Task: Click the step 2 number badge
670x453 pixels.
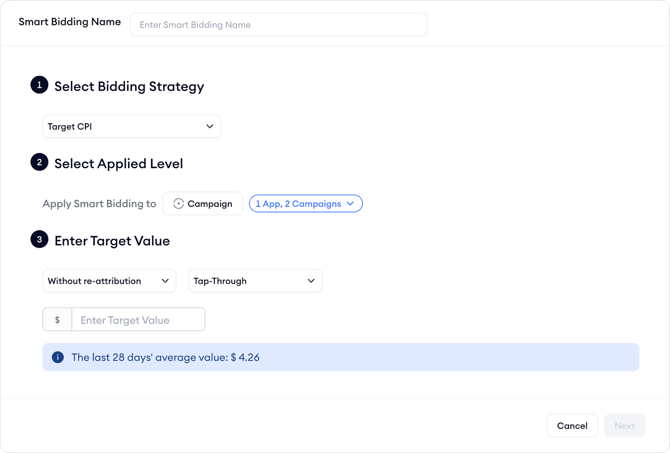Action: click(39, 162)
